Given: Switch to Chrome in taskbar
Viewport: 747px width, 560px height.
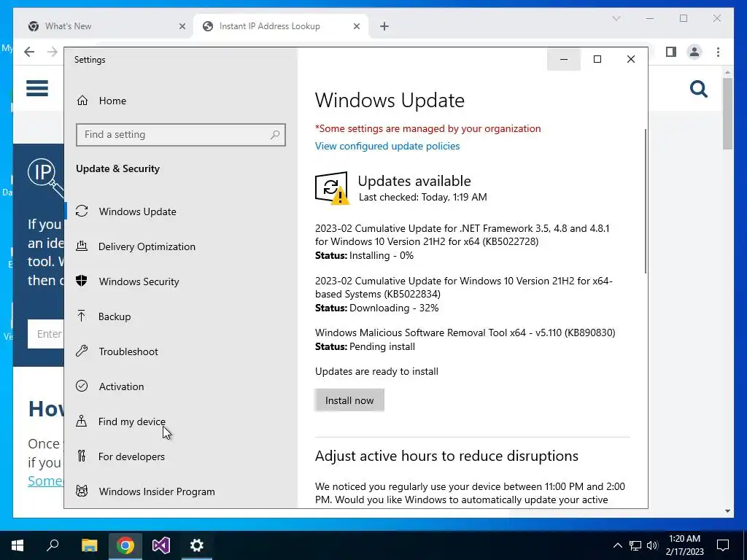Looking at the screenshot, I should click(125, 545).
